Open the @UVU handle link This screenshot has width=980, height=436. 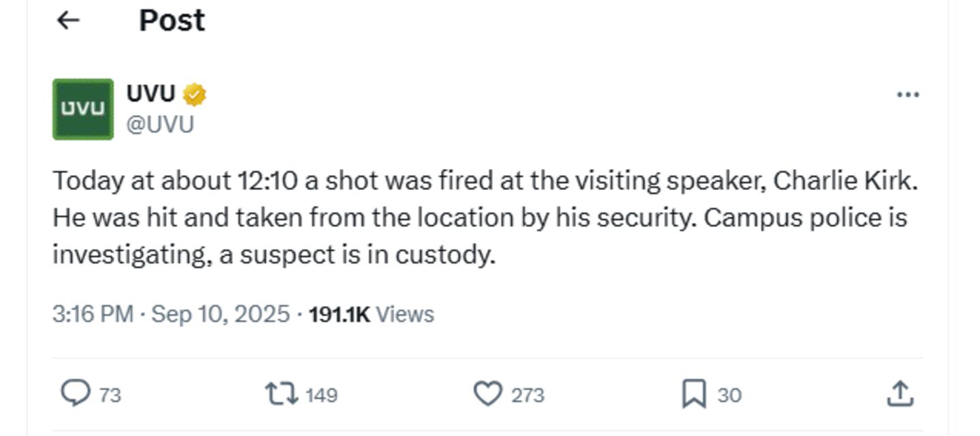(x=161, y=125)
